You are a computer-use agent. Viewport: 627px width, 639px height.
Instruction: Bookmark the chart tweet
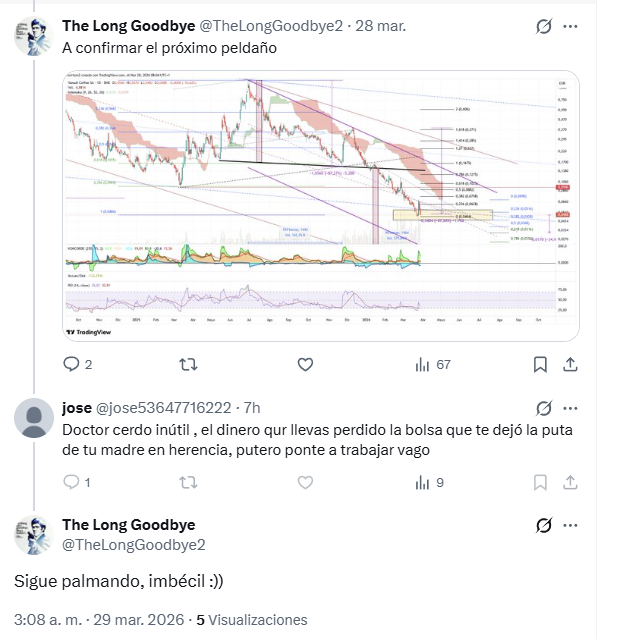541,365
